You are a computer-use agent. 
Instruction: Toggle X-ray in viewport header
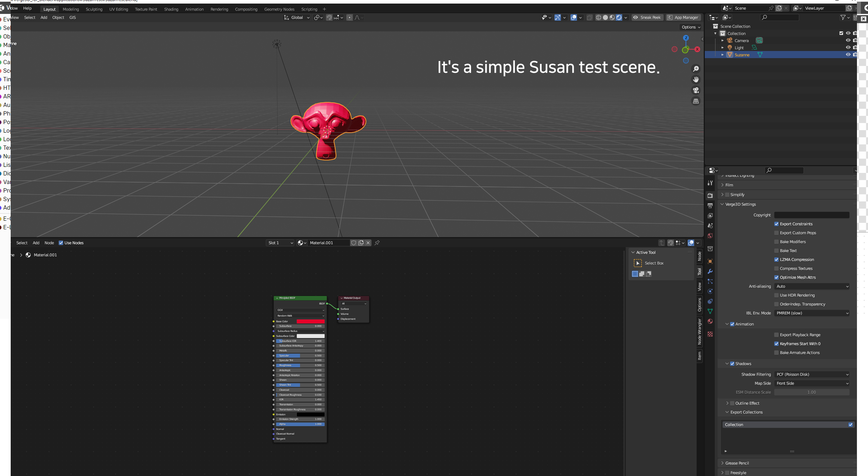click(590, 17)
